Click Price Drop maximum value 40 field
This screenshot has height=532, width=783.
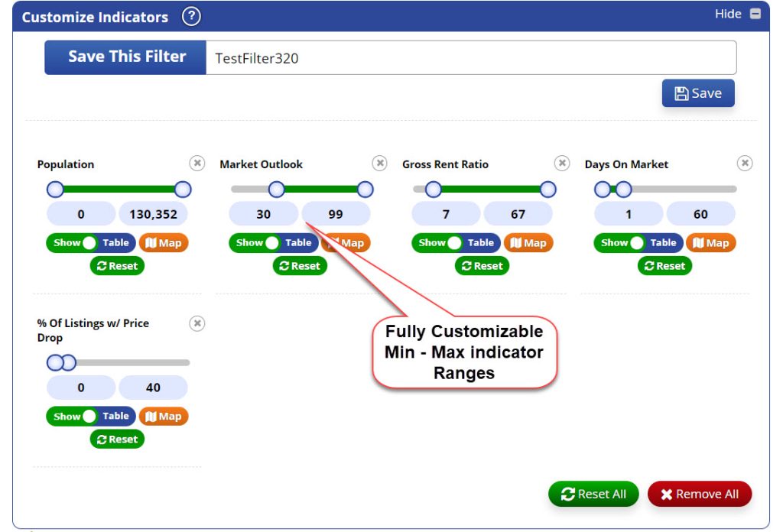153,388
